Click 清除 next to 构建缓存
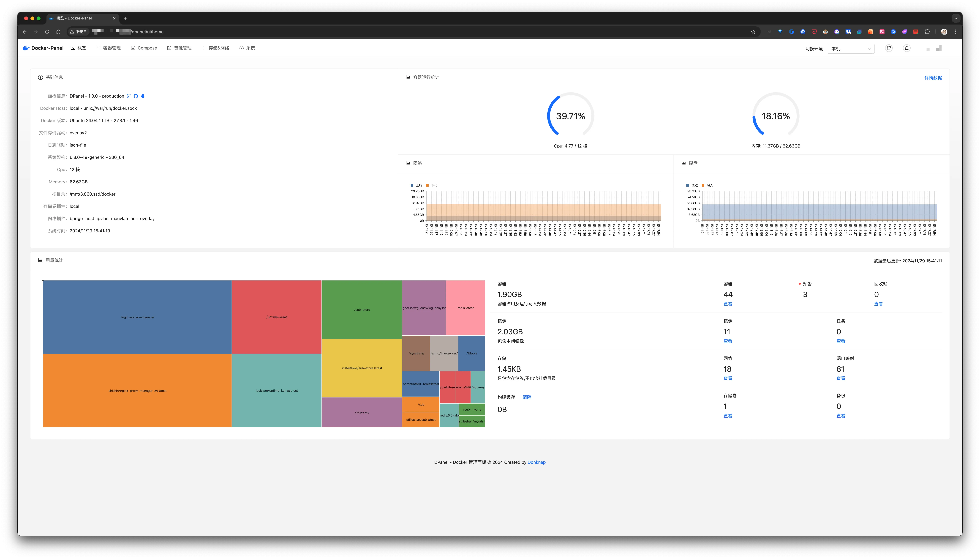Image resolution: width=980 pixels, height=559 pixels. pos(527,397)
